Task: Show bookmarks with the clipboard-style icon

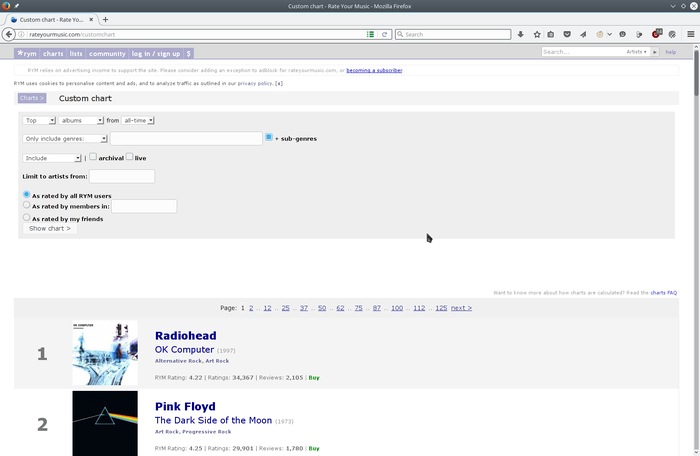Action: pos(551,34)
